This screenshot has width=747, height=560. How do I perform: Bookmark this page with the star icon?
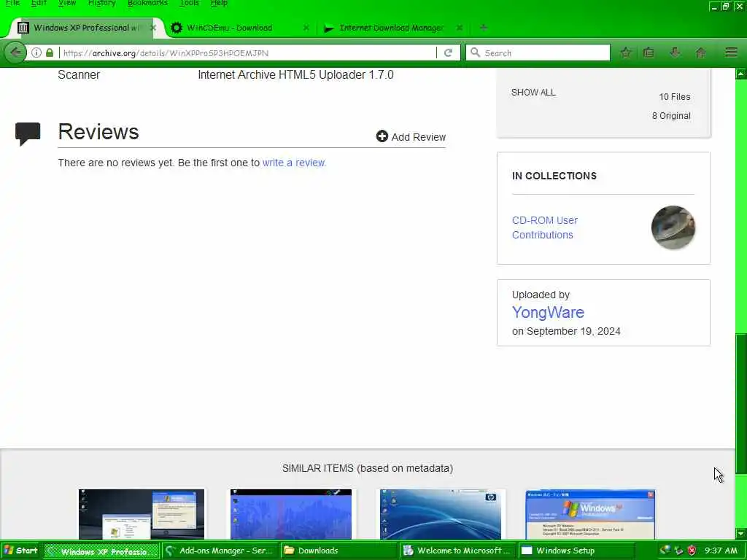pos(626,52)
